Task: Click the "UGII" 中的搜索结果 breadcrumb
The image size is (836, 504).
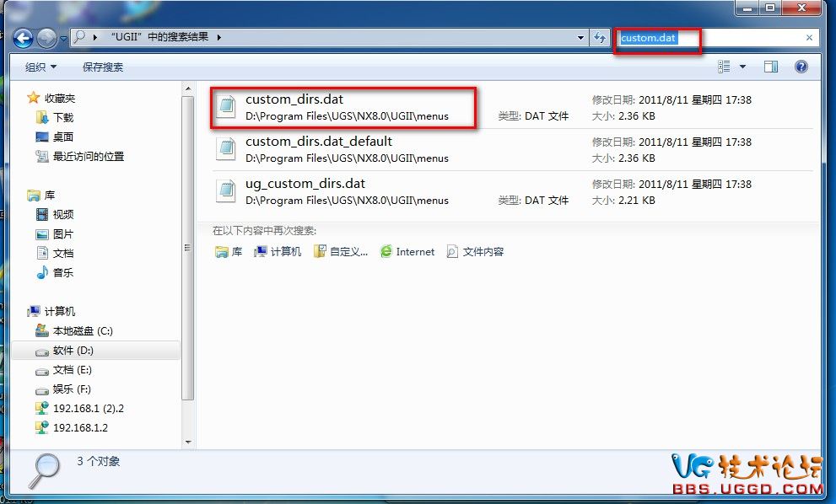Action: [159, 37]
